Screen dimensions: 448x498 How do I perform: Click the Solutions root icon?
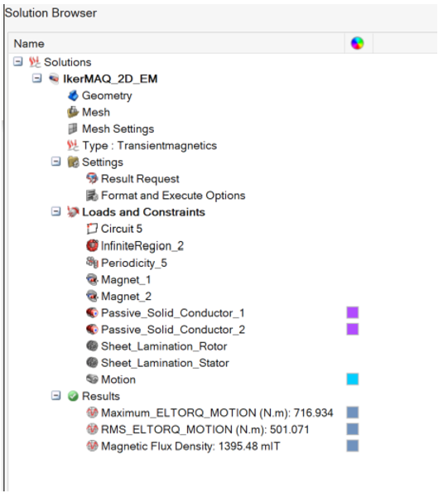click(35, 62)
